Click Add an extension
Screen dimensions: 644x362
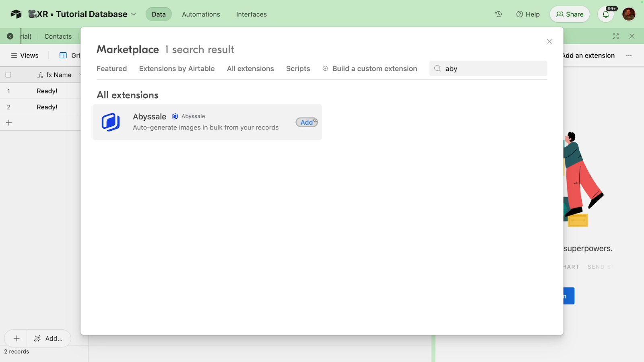pyautogui.click(x=589, y=56)
